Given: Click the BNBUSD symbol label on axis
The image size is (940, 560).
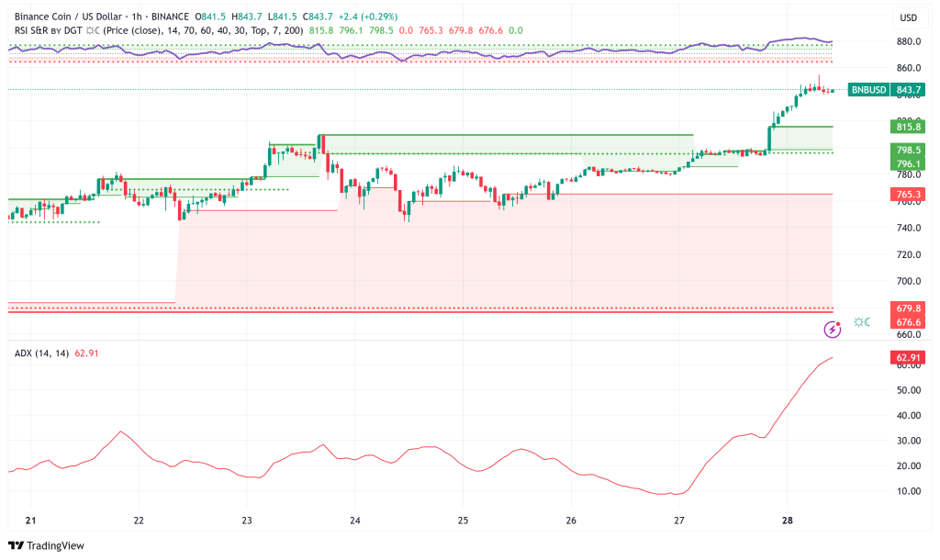Looking at the screenshot, I should coord(868,90).
